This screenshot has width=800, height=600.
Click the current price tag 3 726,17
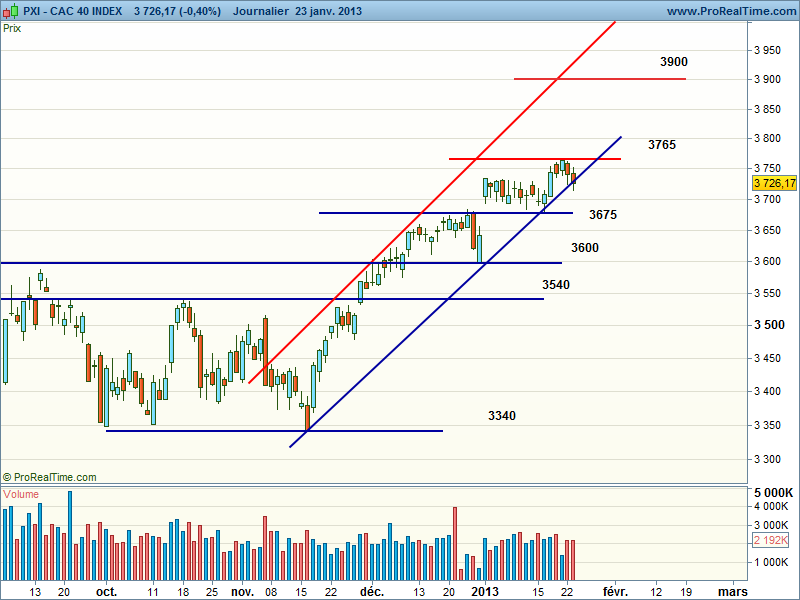coord(774,183)
